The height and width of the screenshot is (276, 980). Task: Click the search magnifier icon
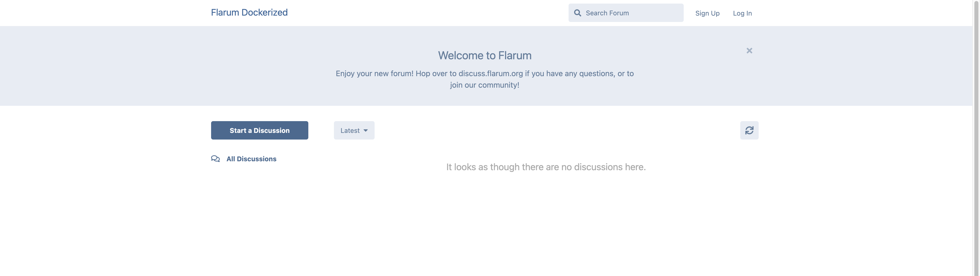[x=577, y=13]
